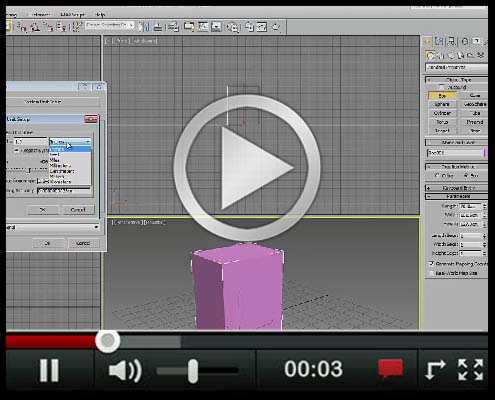This screenshot has width=495, height=400.
Task: Open the Help menu
Action: (100, 15)
